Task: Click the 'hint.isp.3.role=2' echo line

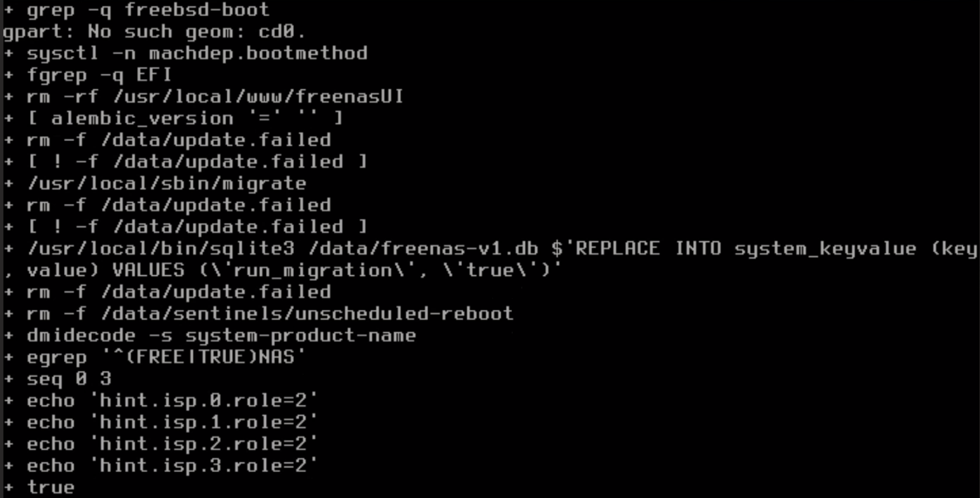Action: click(x=161, y=466)
